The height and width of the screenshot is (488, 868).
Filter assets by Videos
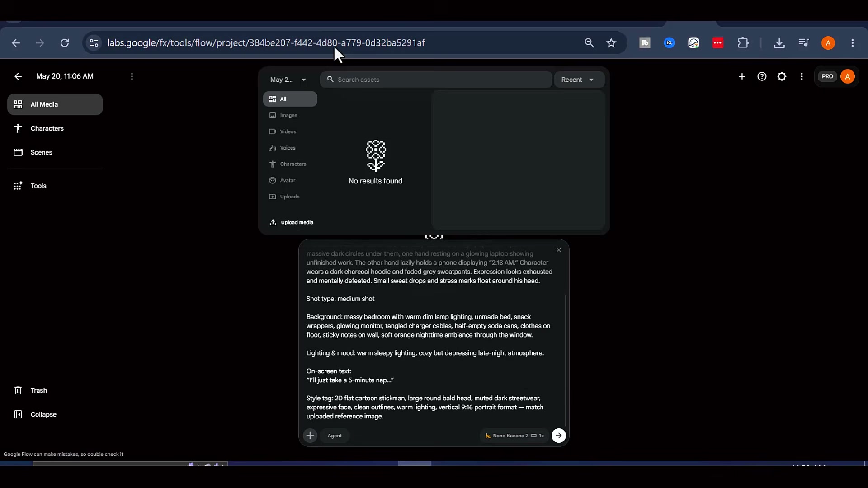290,131
